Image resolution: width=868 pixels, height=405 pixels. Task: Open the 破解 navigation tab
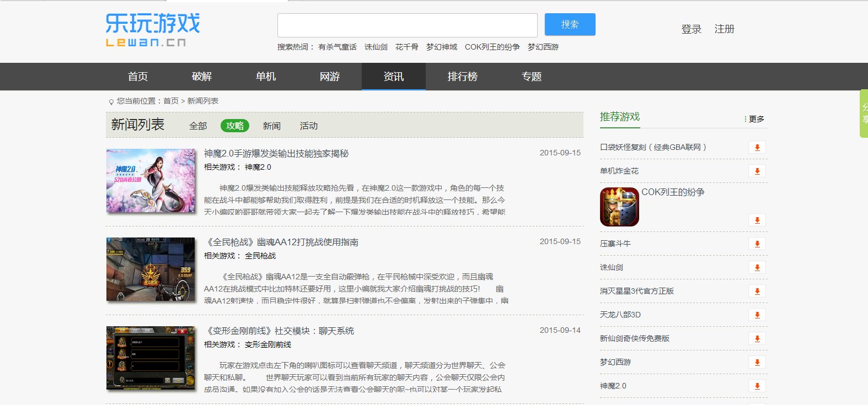coord(202,77)
